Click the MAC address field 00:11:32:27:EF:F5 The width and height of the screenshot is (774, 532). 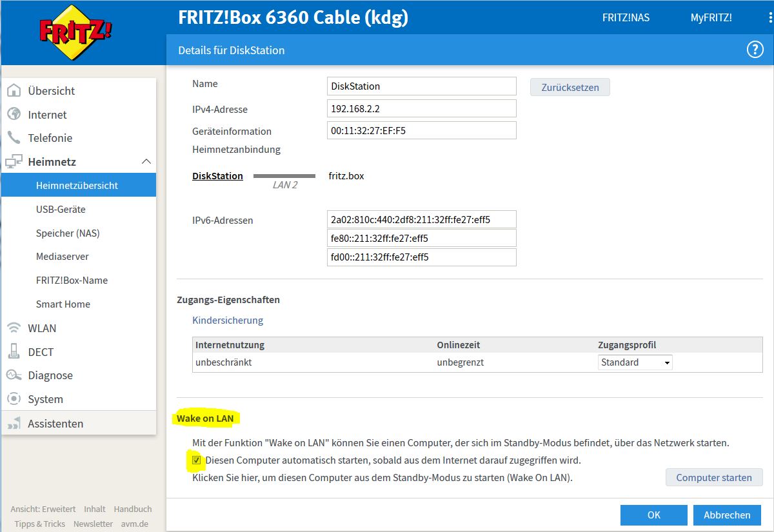pos(422,130)
